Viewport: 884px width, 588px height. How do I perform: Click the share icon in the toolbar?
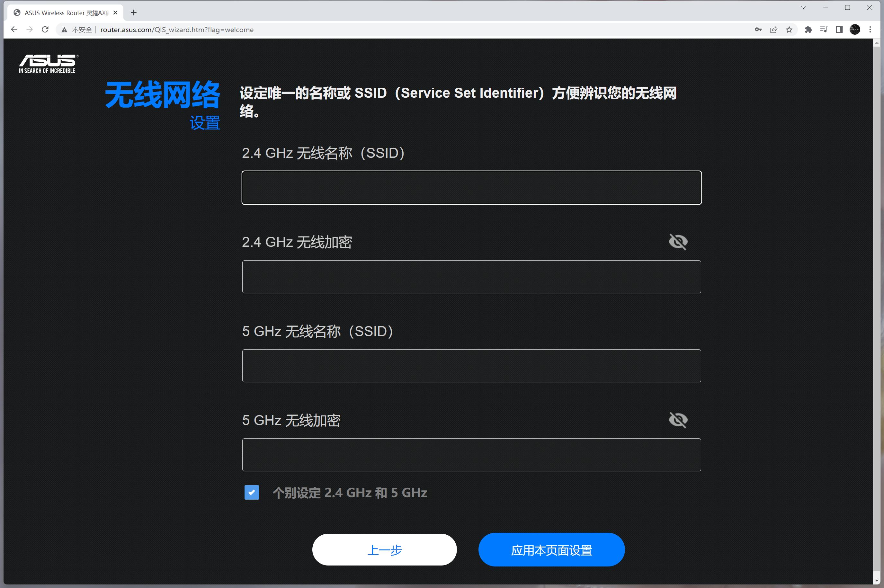tap(773, 29)
